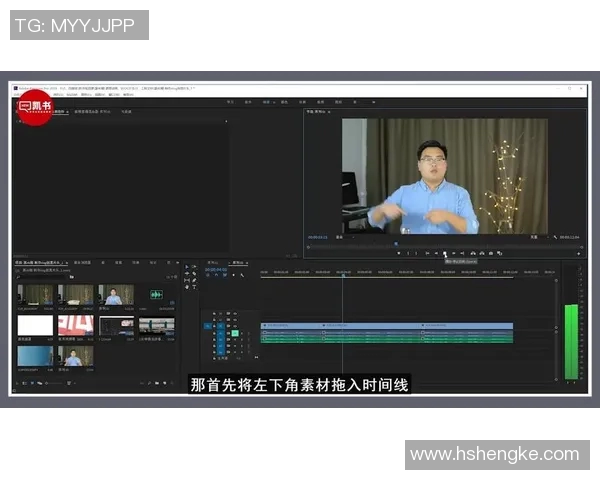600x480 pixels.
Task: Step forward one frame in Program Monitor
Action: pyautogui.click(x=454, y=253)
